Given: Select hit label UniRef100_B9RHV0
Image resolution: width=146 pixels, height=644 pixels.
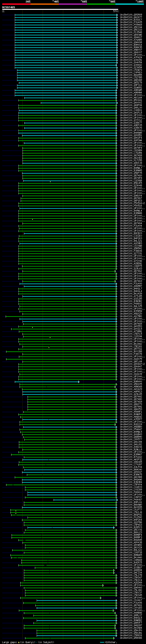Looking at the screenshot, I should click(131, 382).
